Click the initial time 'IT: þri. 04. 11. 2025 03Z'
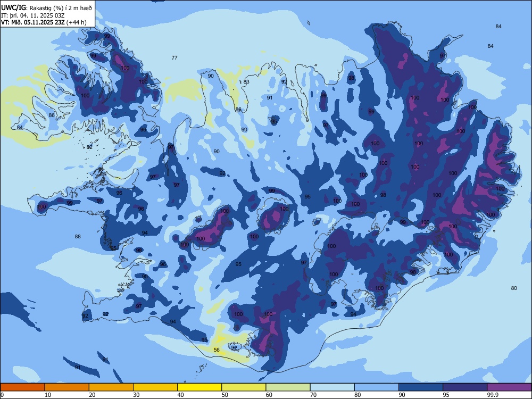Image resolution: width=532 pixels, height=399 pixels. 32,15
